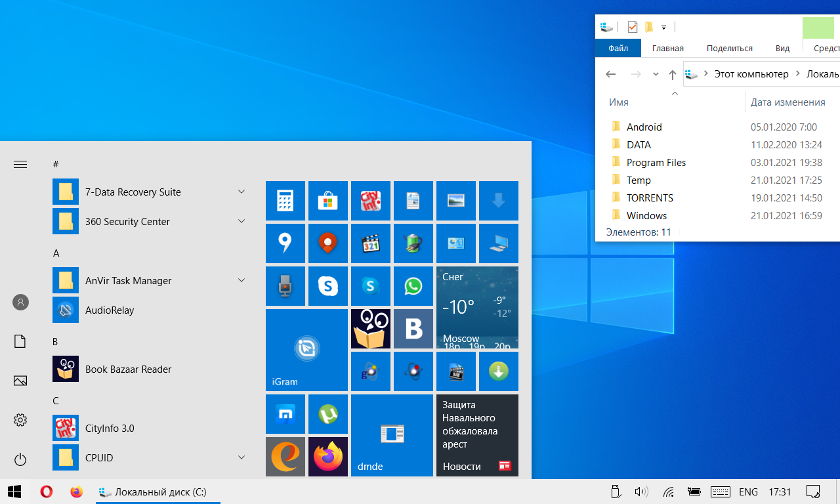Open the CityInfo tile in the tile grid
Viewport: 840px width, 504px height.
(370, 201)
